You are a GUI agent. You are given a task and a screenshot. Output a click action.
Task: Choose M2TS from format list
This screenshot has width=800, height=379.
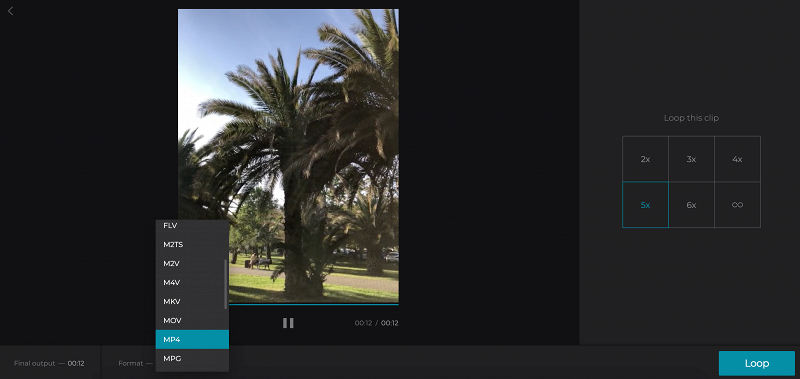tap(192, 244)
